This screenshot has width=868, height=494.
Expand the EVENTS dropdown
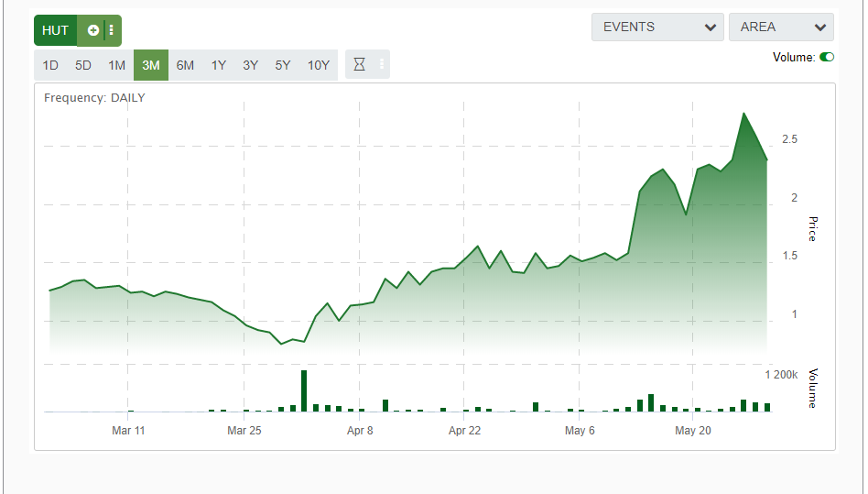coord(657,27)
